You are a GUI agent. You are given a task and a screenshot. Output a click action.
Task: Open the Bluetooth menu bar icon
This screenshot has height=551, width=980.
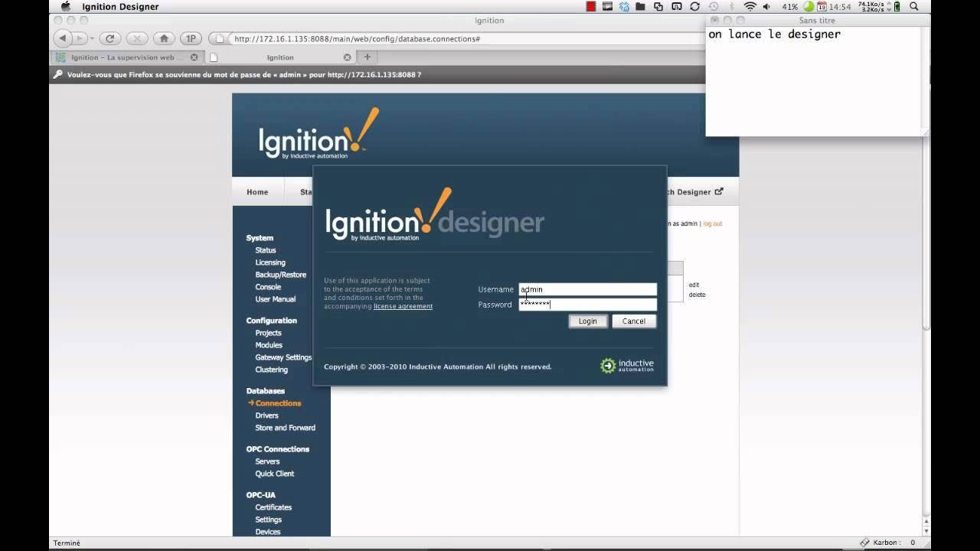(731, 6)
